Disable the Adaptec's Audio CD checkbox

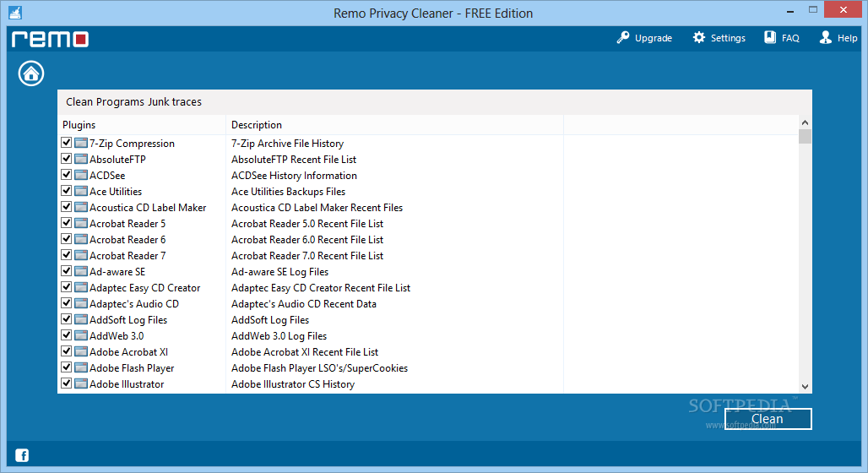[67, 303]
